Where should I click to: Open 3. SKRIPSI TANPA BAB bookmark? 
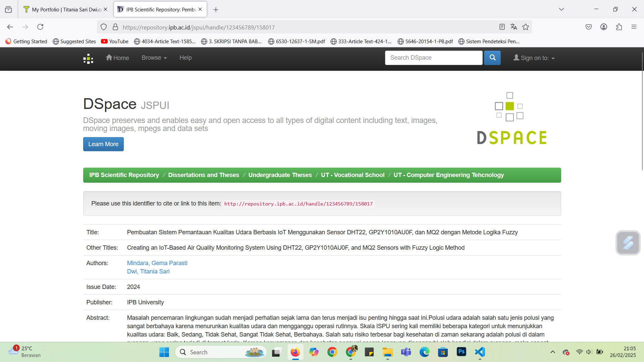tap(231, 41)
